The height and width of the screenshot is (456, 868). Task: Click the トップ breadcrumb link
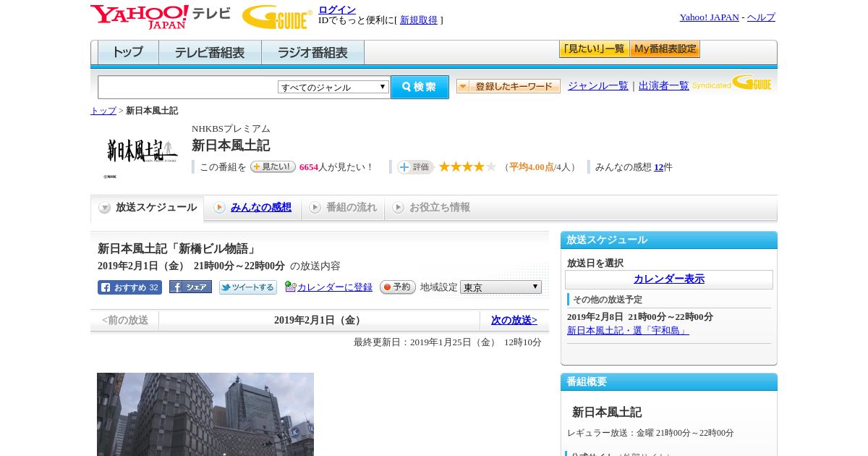(x=103, y=111)
